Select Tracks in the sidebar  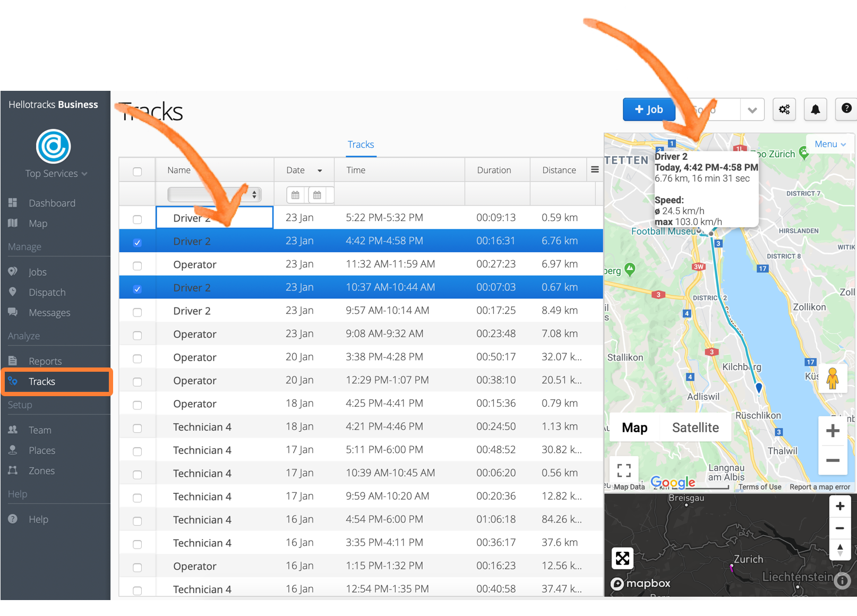point(57,381)
